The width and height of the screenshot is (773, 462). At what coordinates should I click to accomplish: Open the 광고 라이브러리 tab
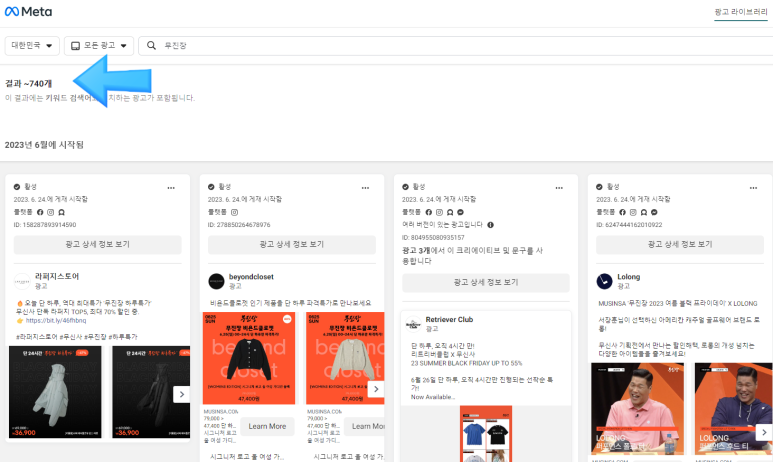(740, 12)
